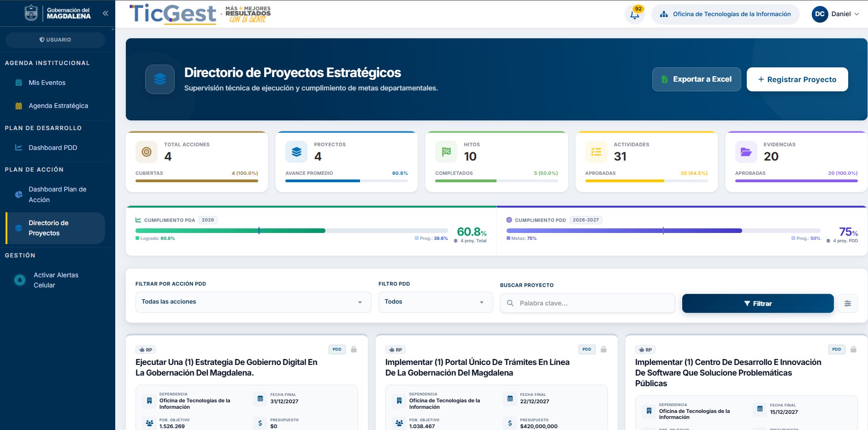
Task: Open Activar Alertas Celular
Action: click(55, 280)
